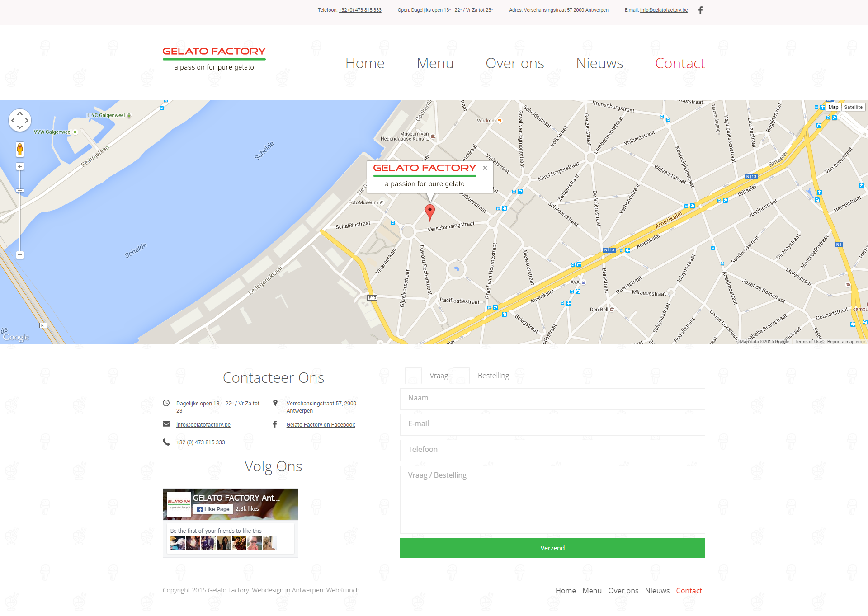Click the Museum van Hedendaagse Kunst marker

tap(433, 136)
